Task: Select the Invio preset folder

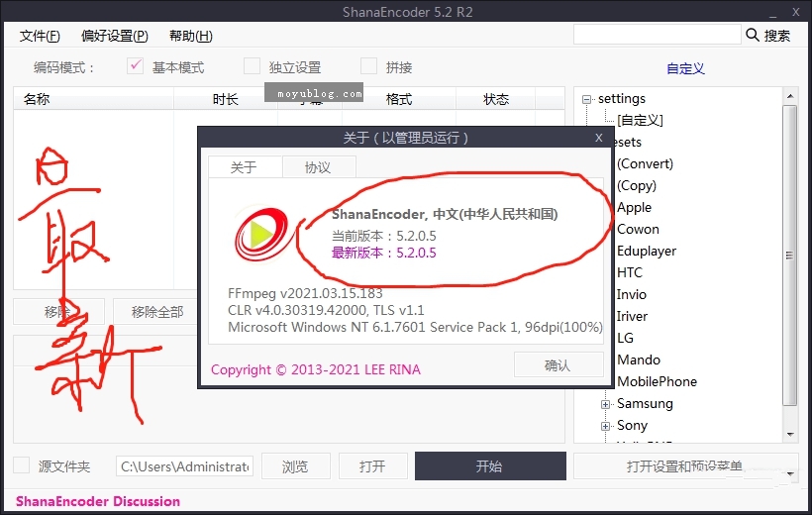Action: coord(631,294)
